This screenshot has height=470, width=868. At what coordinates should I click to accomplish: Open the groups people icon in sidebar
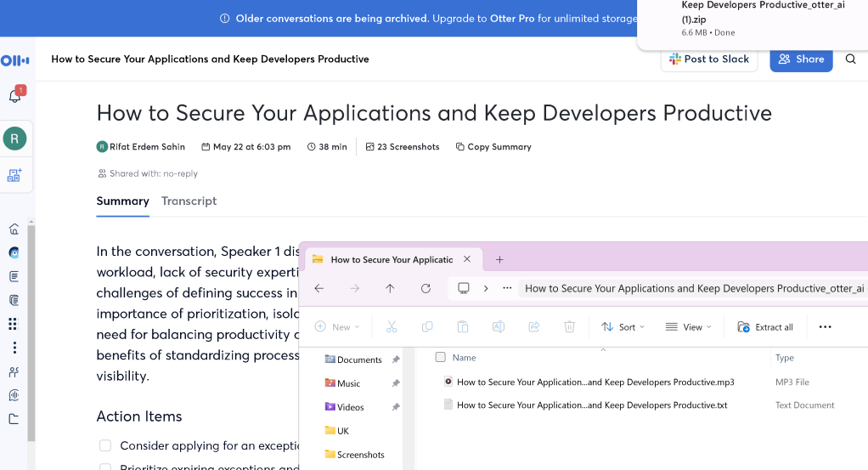click(x=14, y=372)
